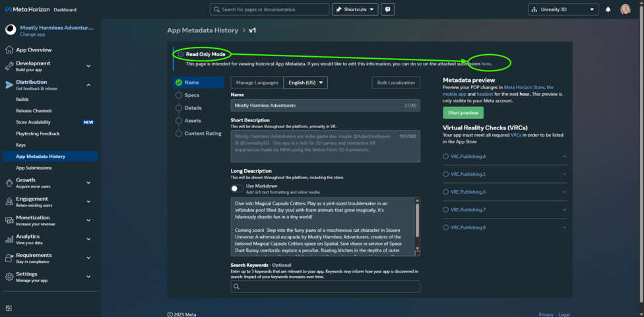Open App Submissions in sidebar

point(34,168)
